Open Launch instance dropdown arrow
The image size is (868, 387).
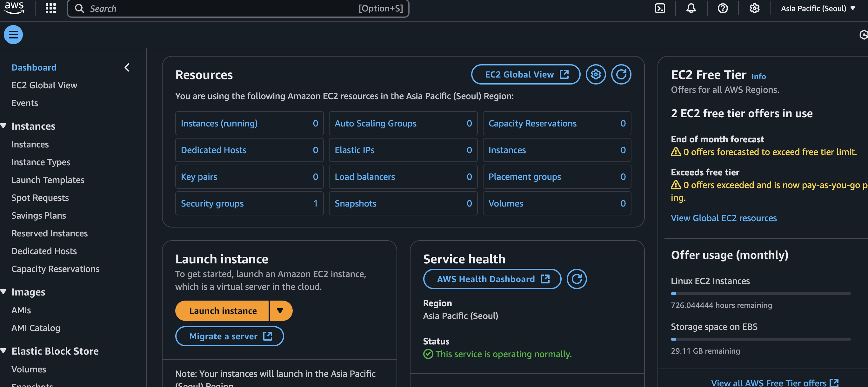280,310
